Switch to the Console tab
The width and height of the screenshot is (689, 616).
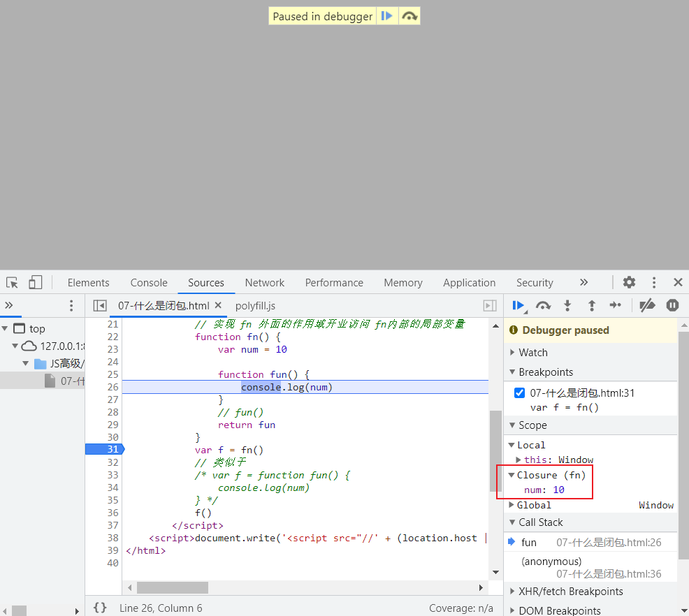coord(149,283)
